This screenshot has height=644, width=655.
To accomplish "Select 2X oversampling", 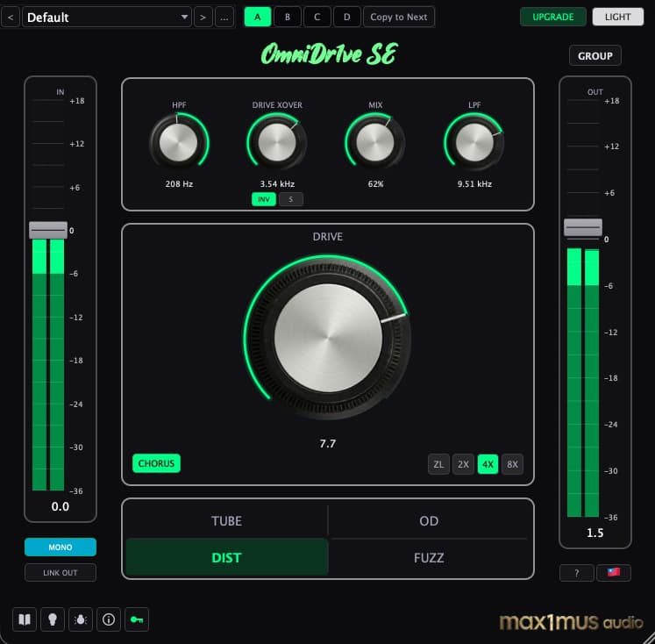I will tap(463, 464).
